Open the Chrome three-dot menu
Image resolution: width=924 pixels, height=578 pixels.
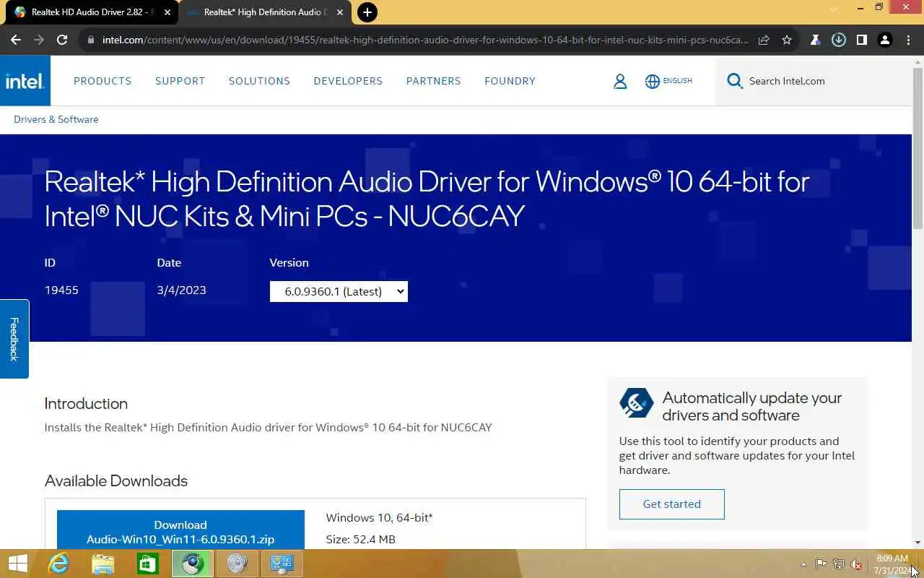(907, 40)
